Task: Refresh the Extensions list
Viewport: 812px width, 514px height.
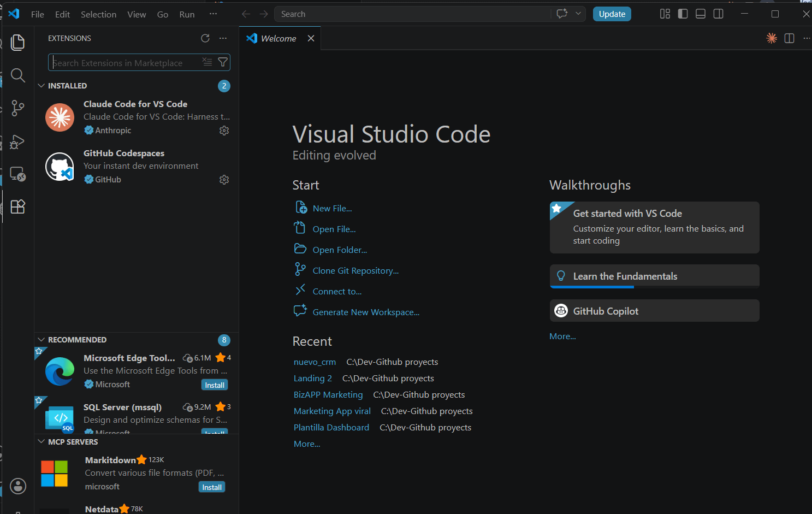Action: [205, 38]
